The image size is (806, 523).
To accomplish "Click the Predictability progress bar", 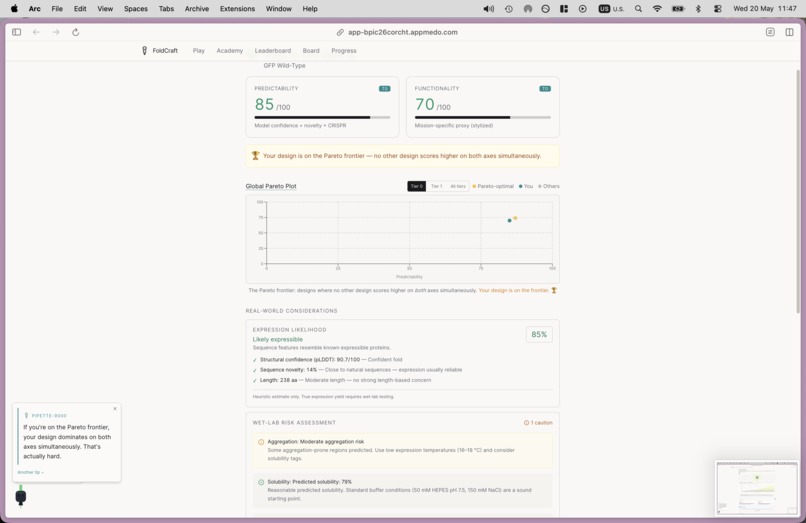I will (x=322, y=117).
